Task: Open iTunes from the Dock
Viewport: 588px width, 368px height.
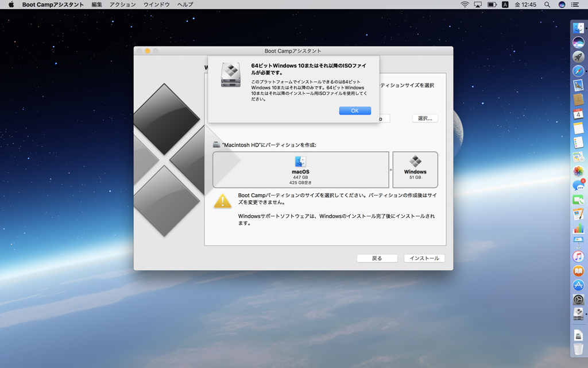Action: click(x=578, y=257)
